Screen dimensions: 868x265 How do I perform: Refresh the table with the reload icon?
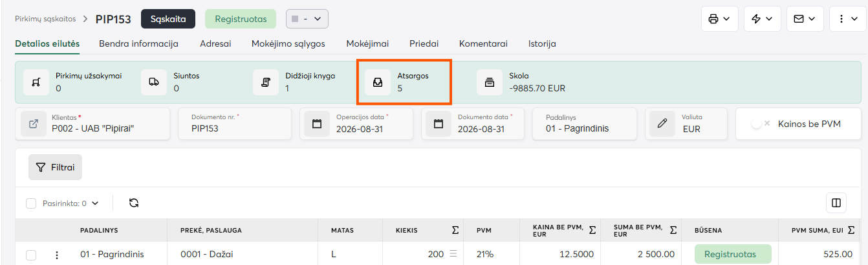pyautogui.click(x=134, y=203)
